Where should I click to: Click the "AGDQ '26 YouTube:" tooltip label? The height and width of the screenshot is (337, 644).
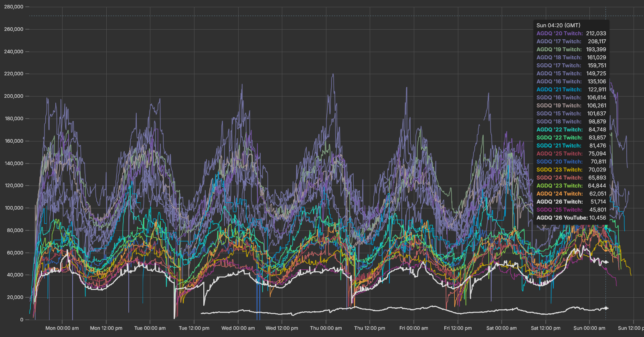[x=562, y=218]
